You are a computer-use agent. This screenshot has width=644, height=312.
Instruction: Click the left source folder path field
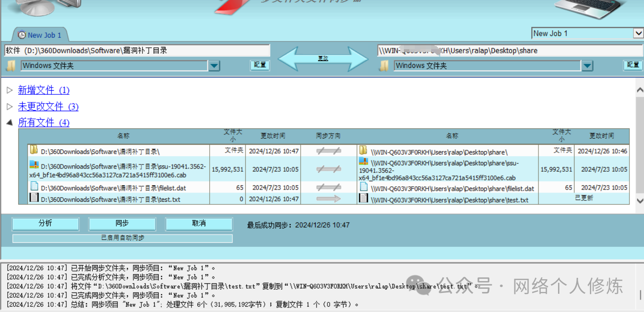click(x=137, y=51)
